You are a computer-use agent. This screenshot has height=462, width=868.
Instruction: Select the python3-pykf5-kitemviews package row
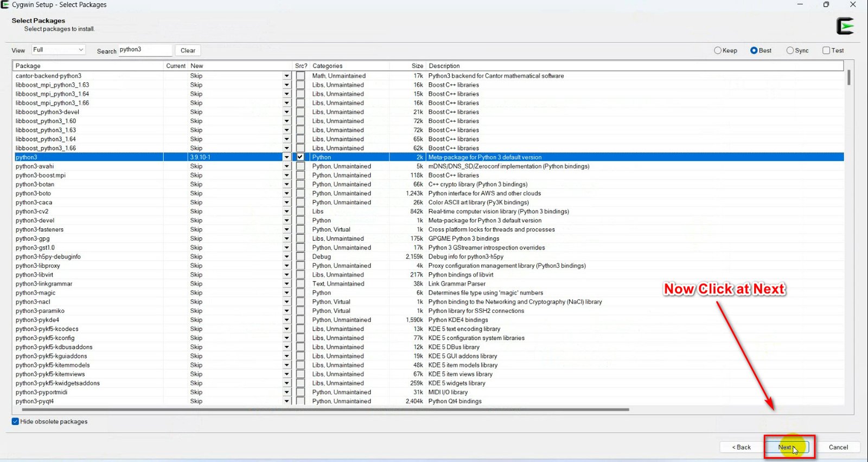[x=428, y=374]
